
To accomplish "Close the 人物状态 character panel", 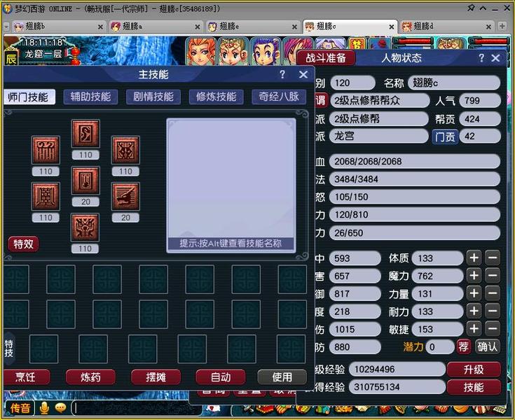I will pyautogui.click(x=495, y=58).
